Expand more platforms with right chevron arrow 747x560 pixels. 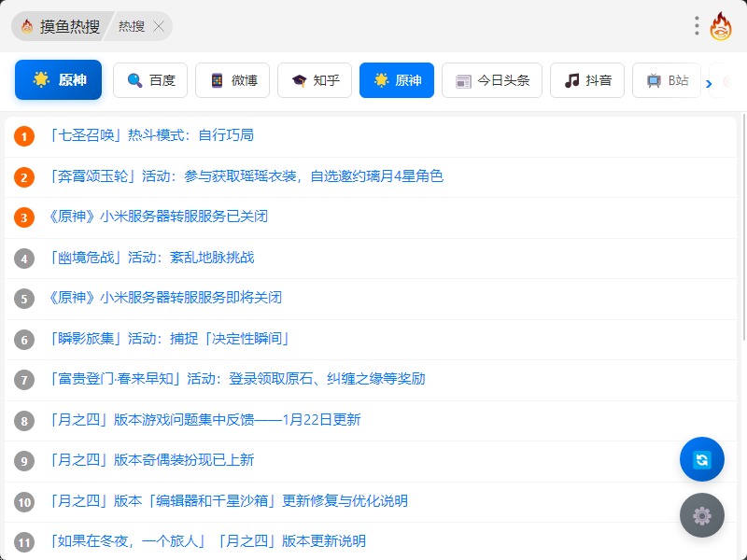(709, 83)
